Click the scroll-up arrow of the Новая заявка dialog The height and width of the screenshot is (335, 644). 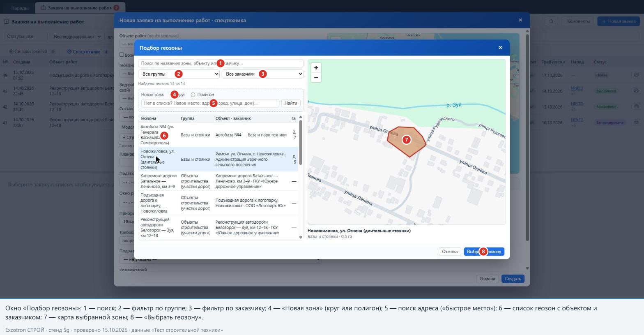pyautogui.click(x=527, y=31)
